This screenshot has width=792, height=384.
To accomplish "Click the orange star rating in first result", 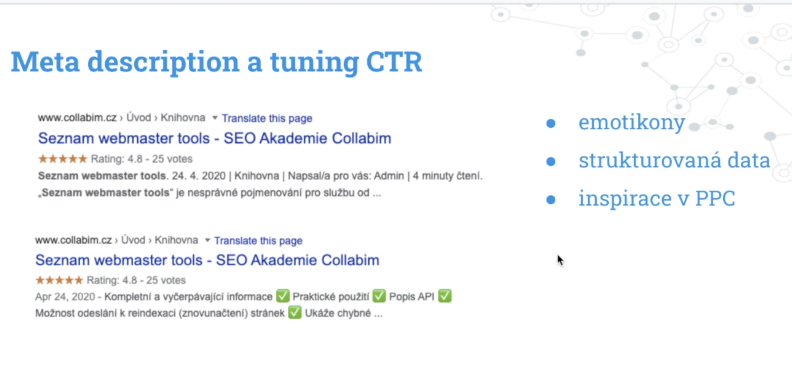I will coord(63,159).
